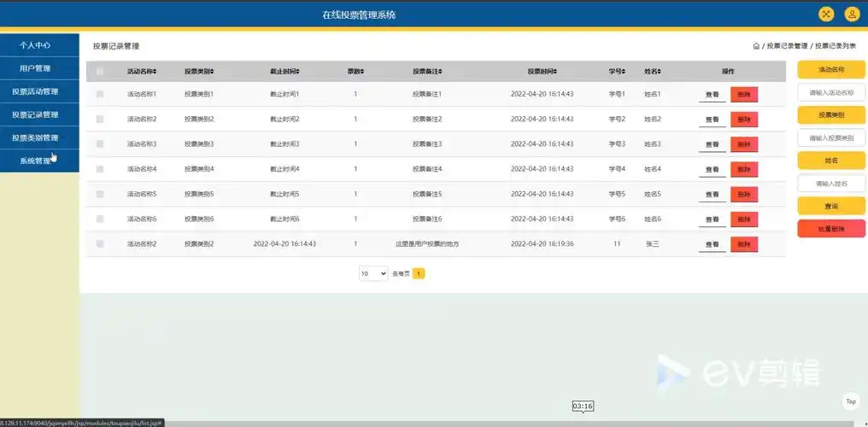Click the 操作 column header

(728, 72)
